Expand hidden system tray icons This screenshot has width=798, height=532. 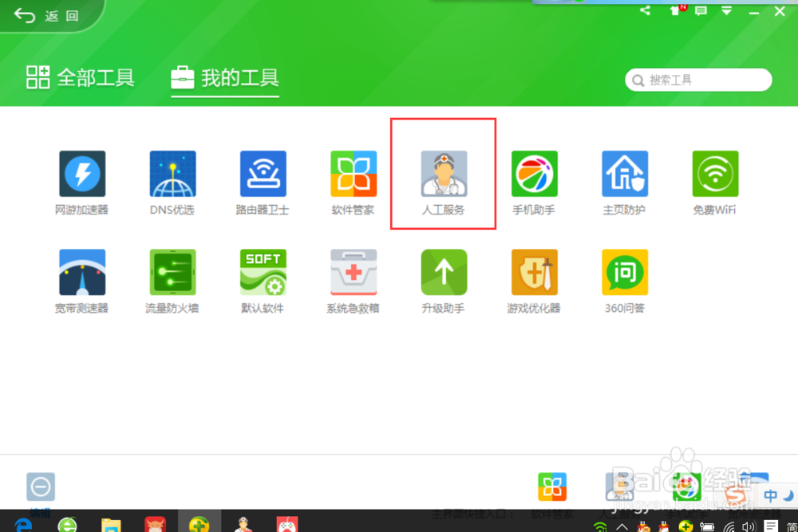622,527
